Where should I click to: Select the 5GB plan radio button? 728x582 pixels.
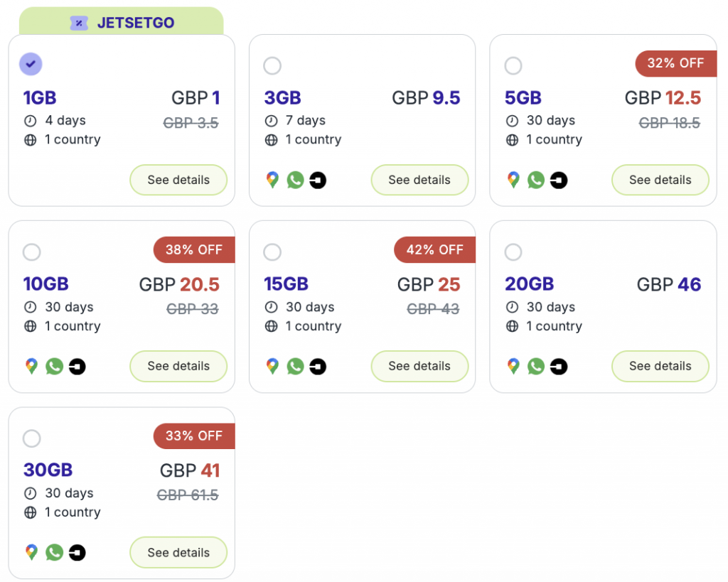pos(513,65)
